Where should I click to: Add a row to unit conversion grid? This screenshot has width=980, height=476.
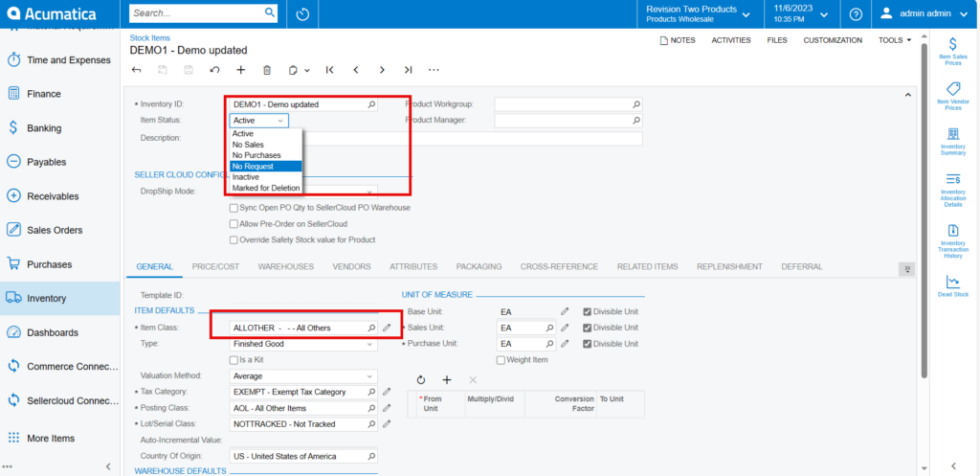click(447, 379)
